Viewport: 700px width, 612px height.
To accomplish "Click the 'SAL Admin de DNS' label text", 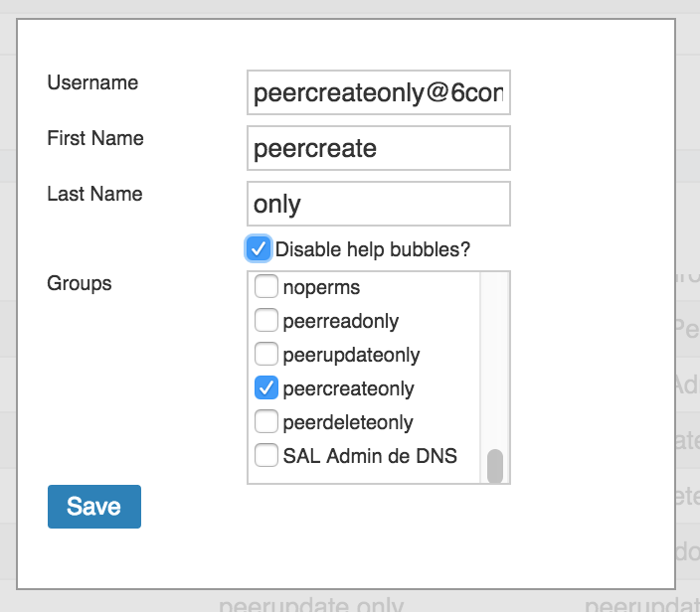I will click(370, 456).
